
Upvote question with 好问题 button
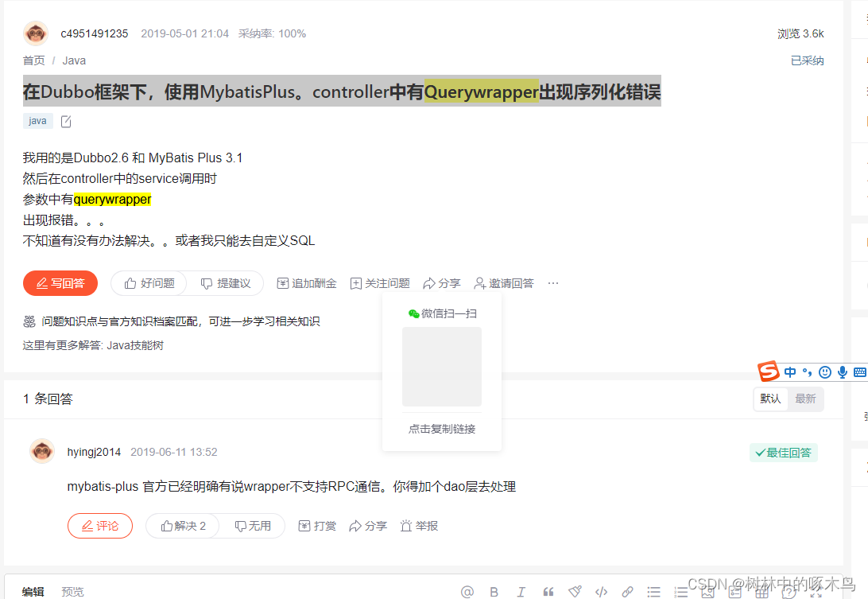[149, 283]
